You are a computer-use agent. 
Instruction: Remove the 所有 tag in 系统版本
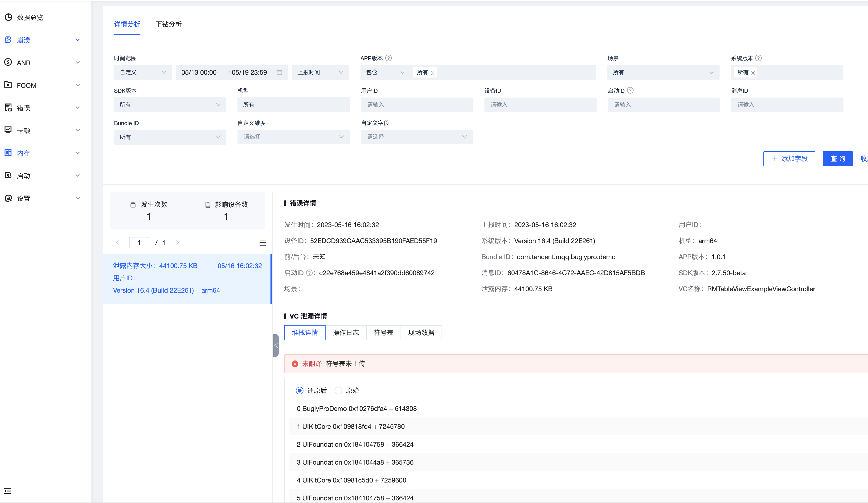point(753,73)
